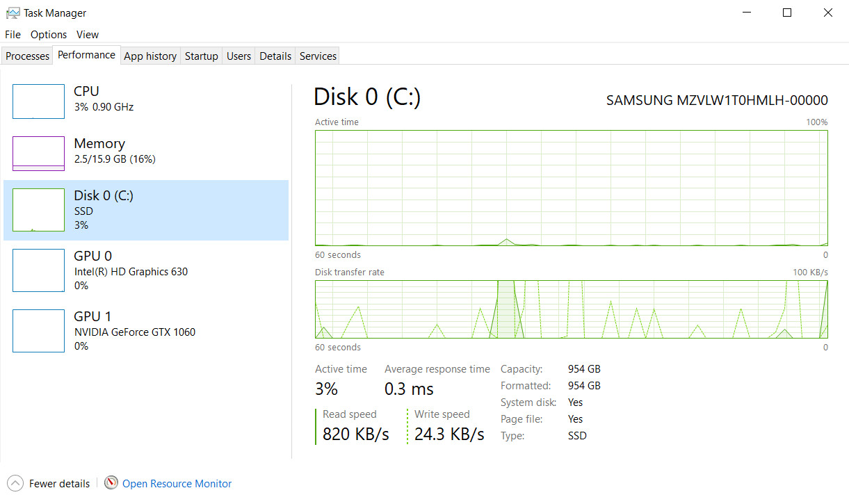
Task: Switch to the App history tab
Action: coord(150,56)
